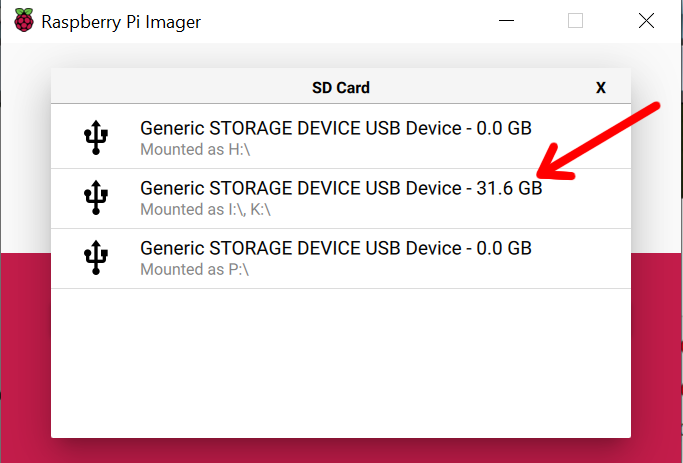Close the Raspberry Pi Imager window
Viewport: 683px width, 463px height.
pyautogui.click(x=646, y=20)
